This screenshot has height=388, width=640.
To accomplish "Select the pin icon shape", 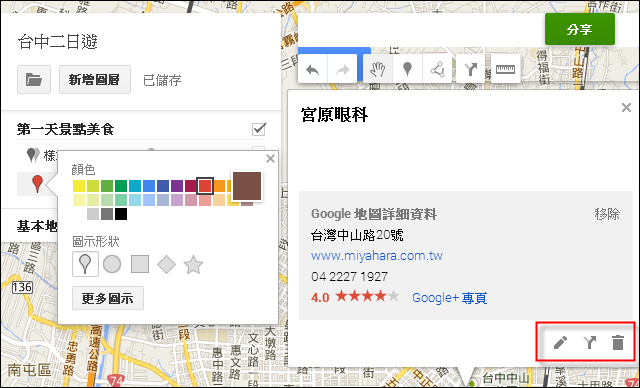I will click(x=85, y=264).
